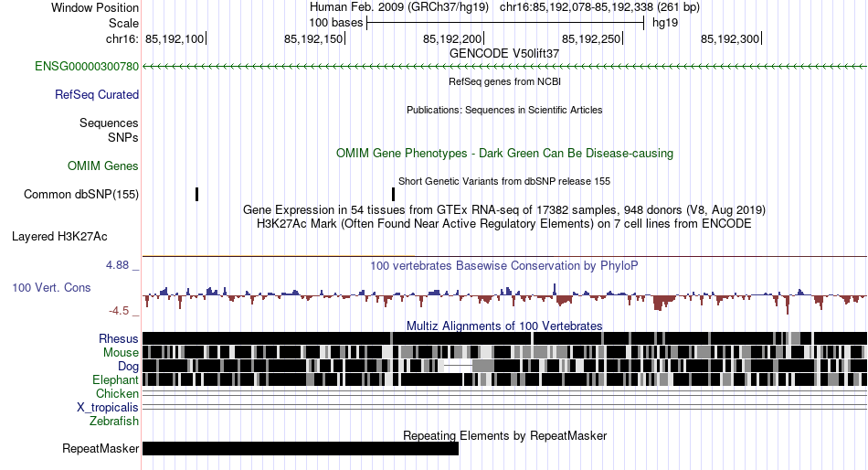Click the Human Feb. 2009 (GRCh37/hg19) text
Viewport: 868px width, 470px height.
pos(399,7)
